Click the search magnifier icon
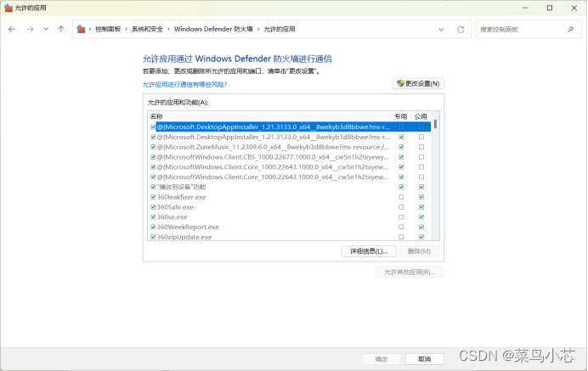This screenshot has height=371, width=588. 570,29
